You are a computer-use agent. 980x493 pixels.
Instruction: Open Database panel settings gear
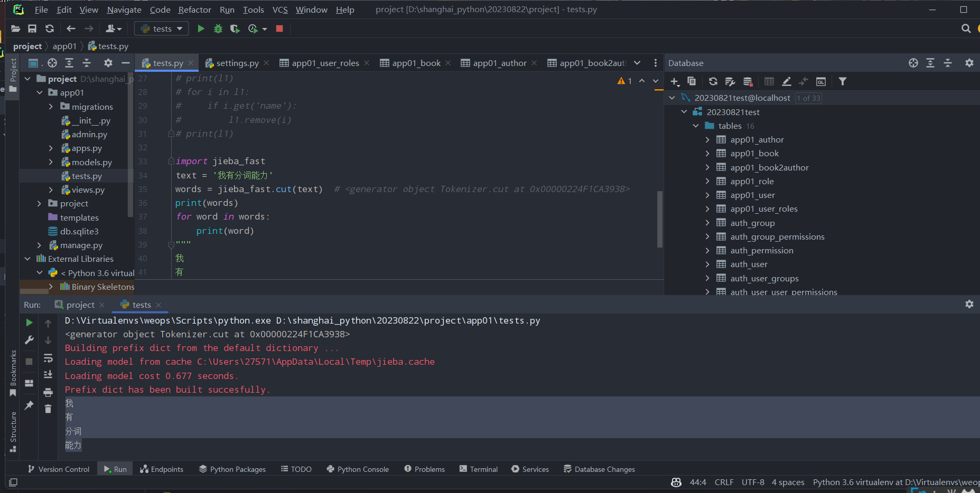point(969,63)
